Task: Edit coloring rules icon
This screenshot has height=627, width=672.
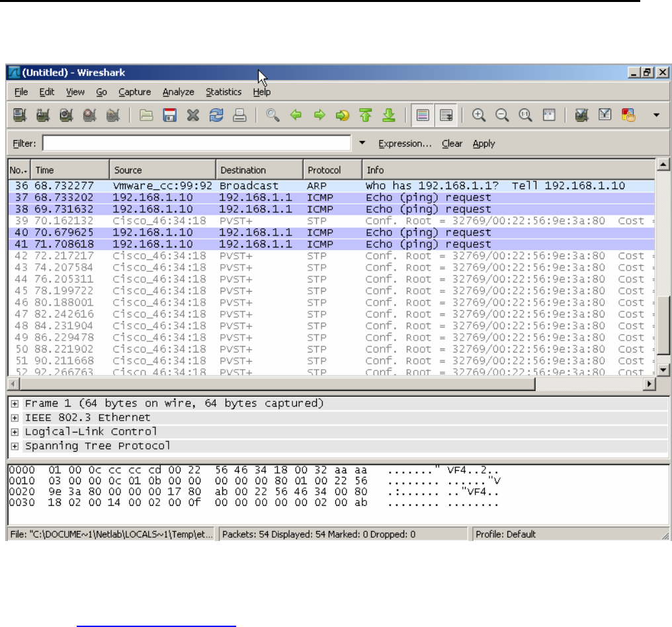Action: pos(628,115)
